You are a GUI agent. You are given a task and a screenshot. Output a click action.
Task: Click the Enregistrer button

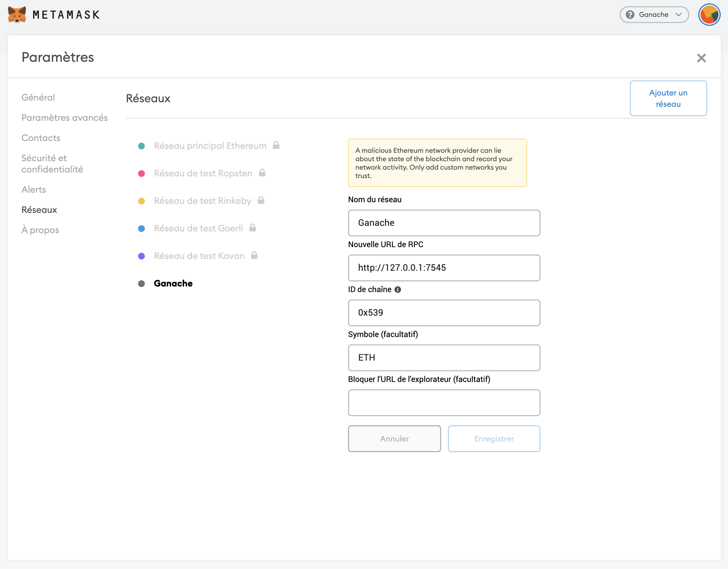point(494,439)
